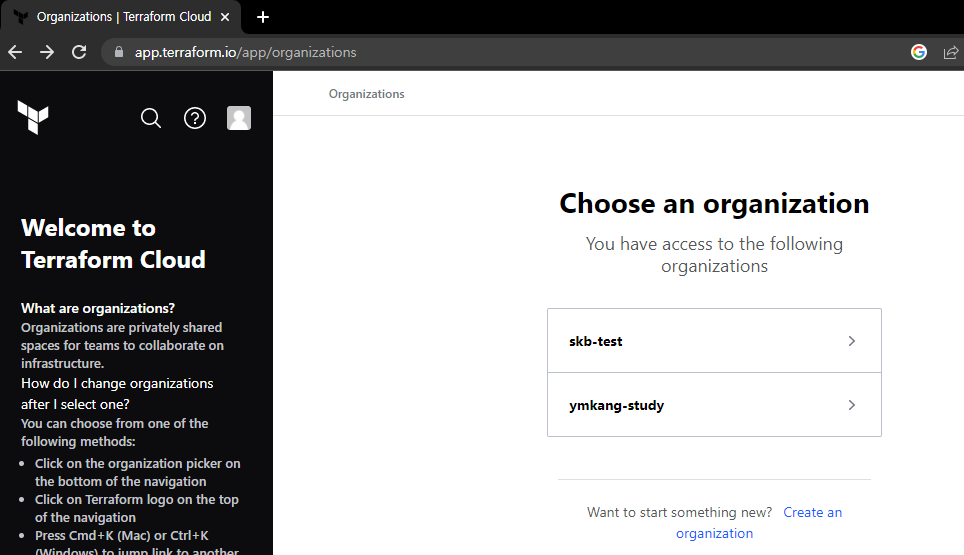
Task: Open a new browser tab
Action: point(263,17)
